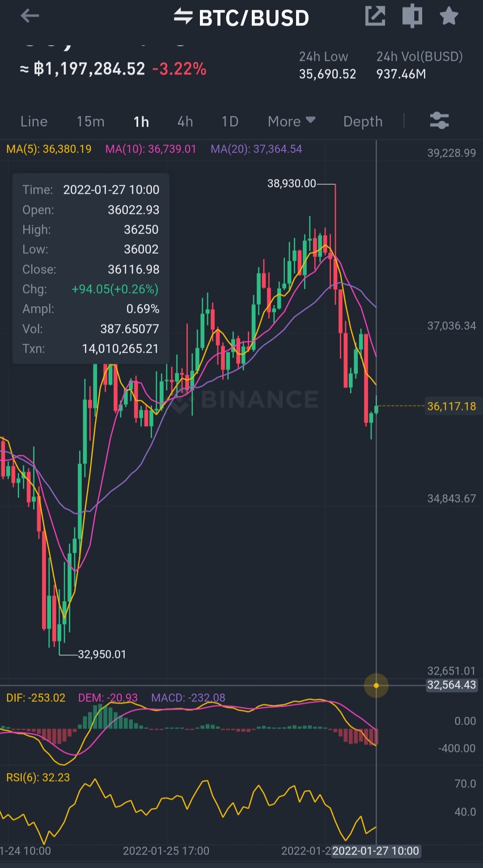Open the share chart icon
This screenshot has width=483, height=868.
tap(375, 16)
